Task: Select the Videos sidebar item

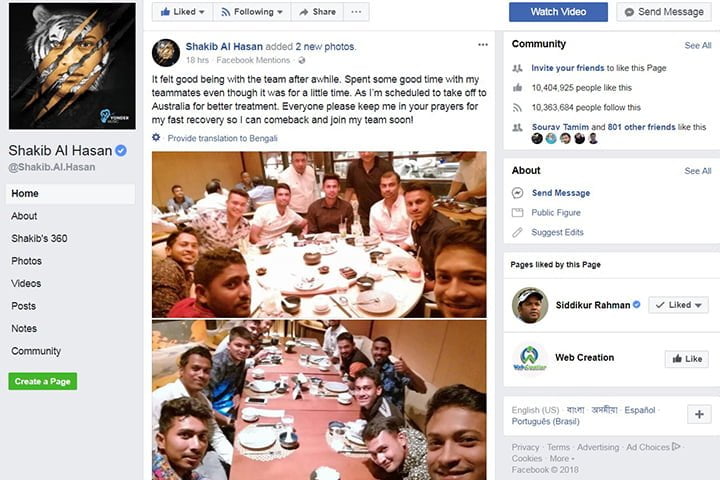Action: pos(26,283)
